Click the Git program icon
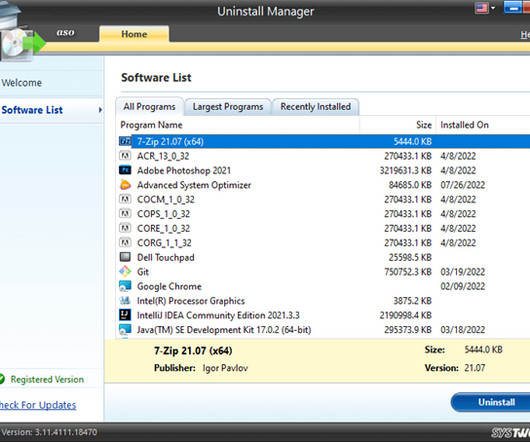Image resolution: width=530 pixels, height=442 pixels. click(125, 271)
